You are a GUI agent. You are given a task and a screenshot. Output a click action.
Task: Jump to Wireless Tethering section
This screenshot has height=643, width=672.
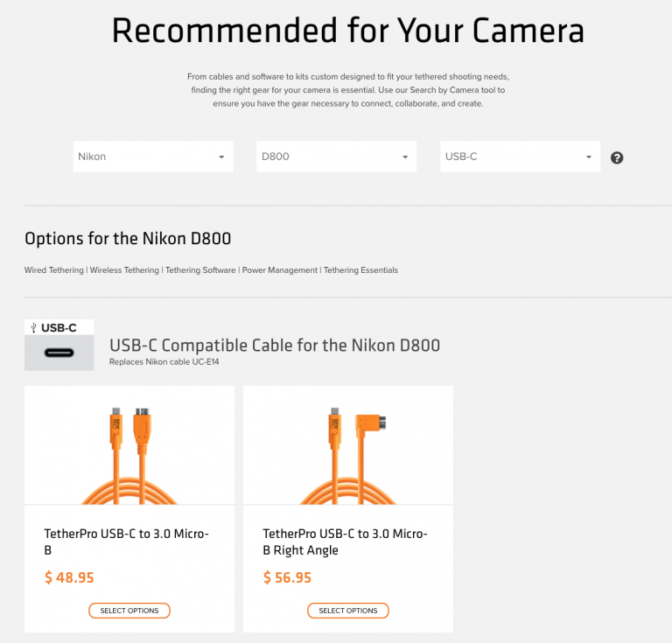[124, 269]
